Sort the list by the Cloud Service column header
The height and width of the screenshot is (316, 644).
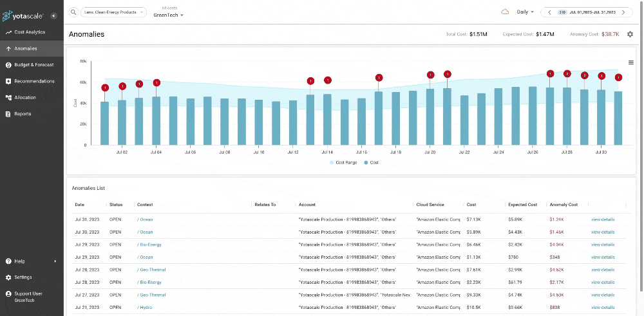click(430, 205)
